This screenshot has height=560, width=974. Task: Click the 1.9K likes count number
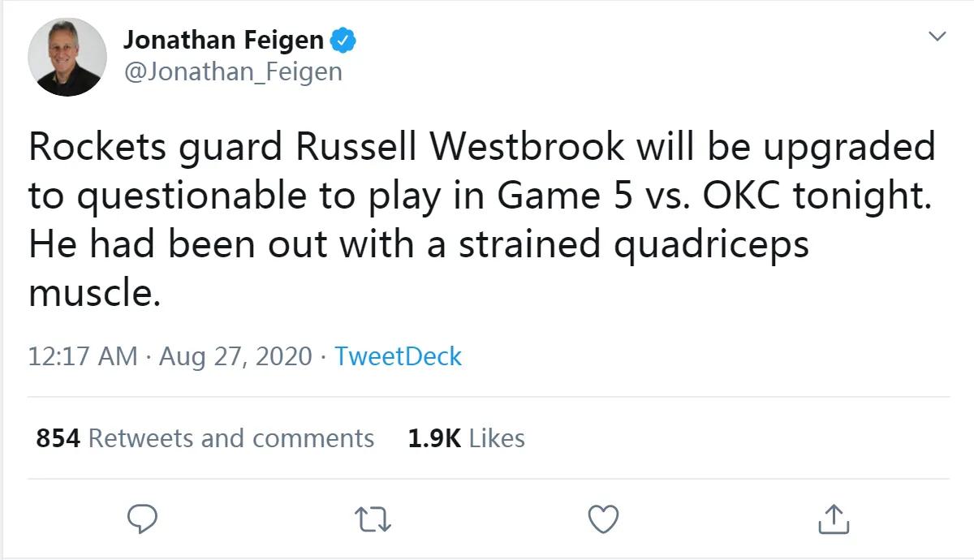tap(434, 438)
